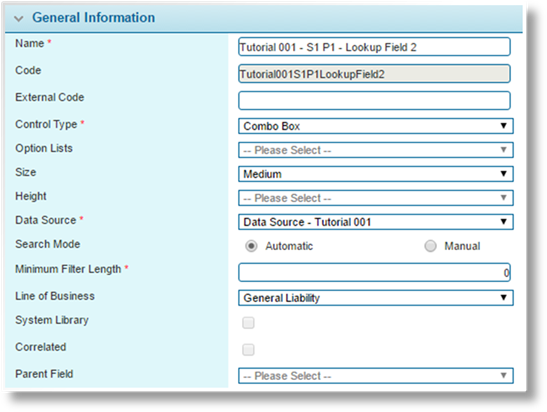This screenshot has height=412, width=547.
Task: Click the External Code text box
Action: 374,100
